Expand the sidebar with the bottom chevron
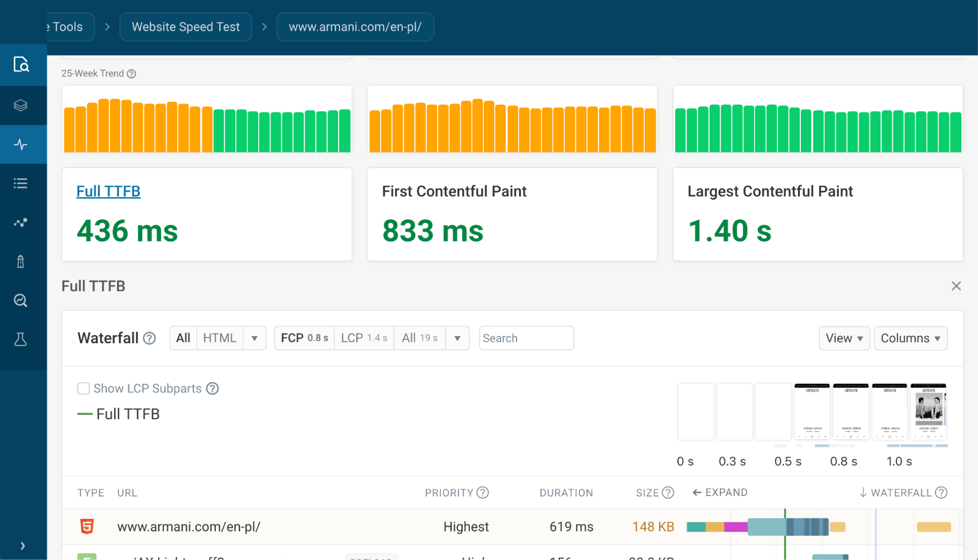Viewport: 978px width, 560px height. pyautogui.click(x=23, y=546)
